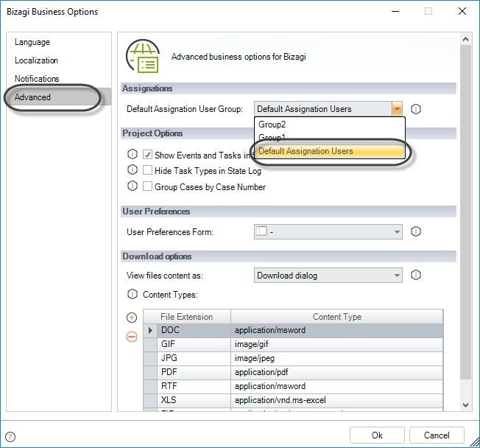
Task: Click scrollbar down arrow in options panel
Action: click(x=465, y=405)
